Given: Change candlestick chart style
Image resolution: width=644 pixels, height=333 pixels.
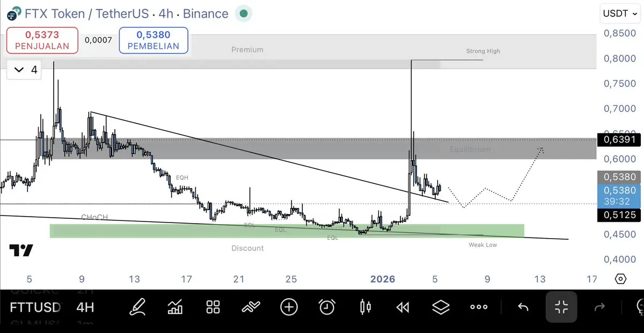Looking at the screenshot, I should [365, 307].
